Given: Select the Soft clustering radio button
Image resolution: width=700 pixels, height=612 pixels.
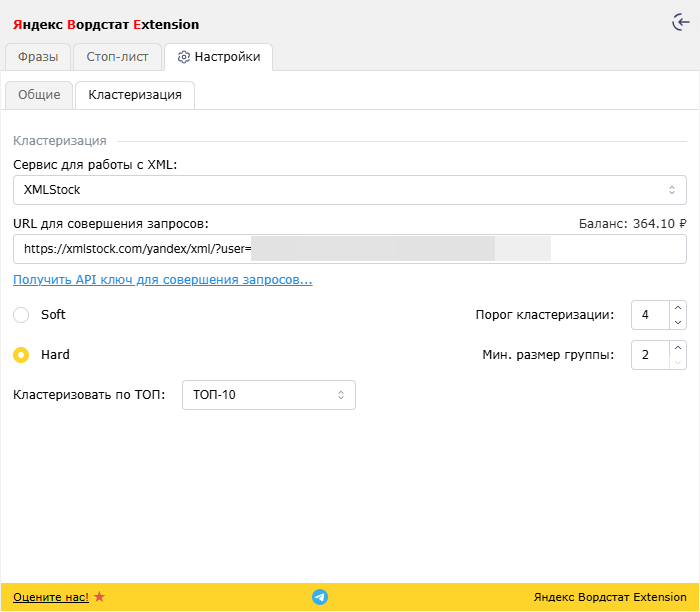Looking at the screenshot, I should [21, 315].
